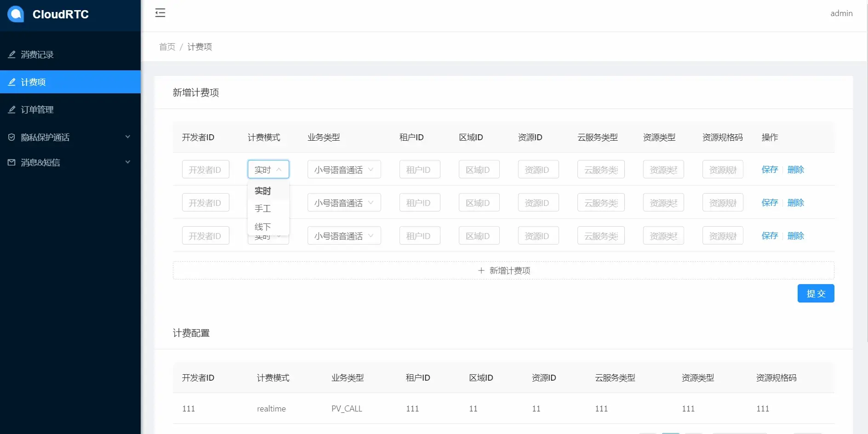Open first row 业务类型 dropdown
Image resolution: width=868 pixels, height=434 pixels.
pyautogui.click(x=344, y=170)
